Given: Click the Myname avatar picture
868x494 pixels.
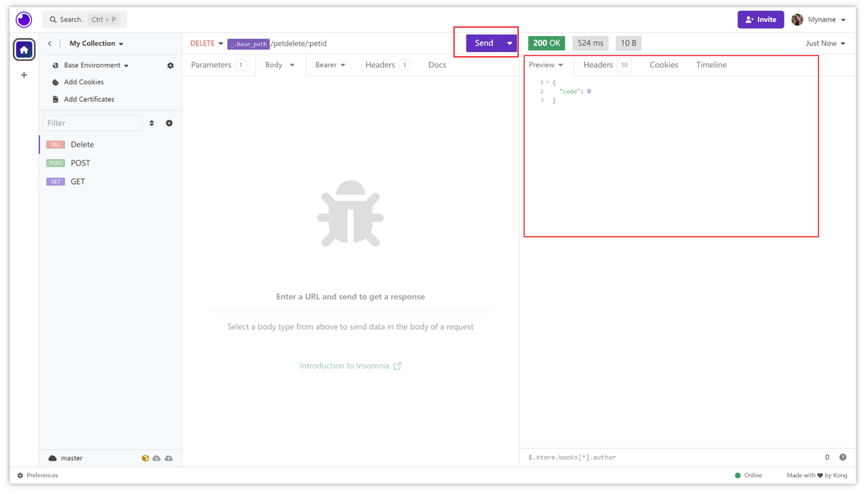Looking at the screenshot, I should point(797,20).
